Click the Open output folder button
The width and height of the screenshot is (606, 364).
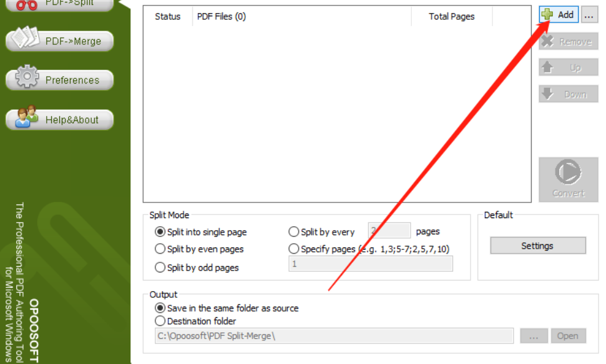(x=569, y=336)
